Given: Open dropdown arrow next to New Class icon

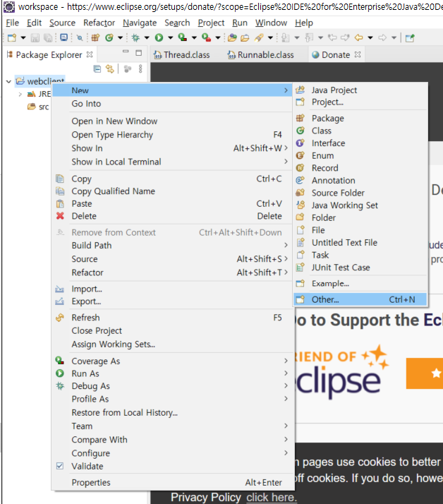Looking at the screenshot, I should coord(120,38).
